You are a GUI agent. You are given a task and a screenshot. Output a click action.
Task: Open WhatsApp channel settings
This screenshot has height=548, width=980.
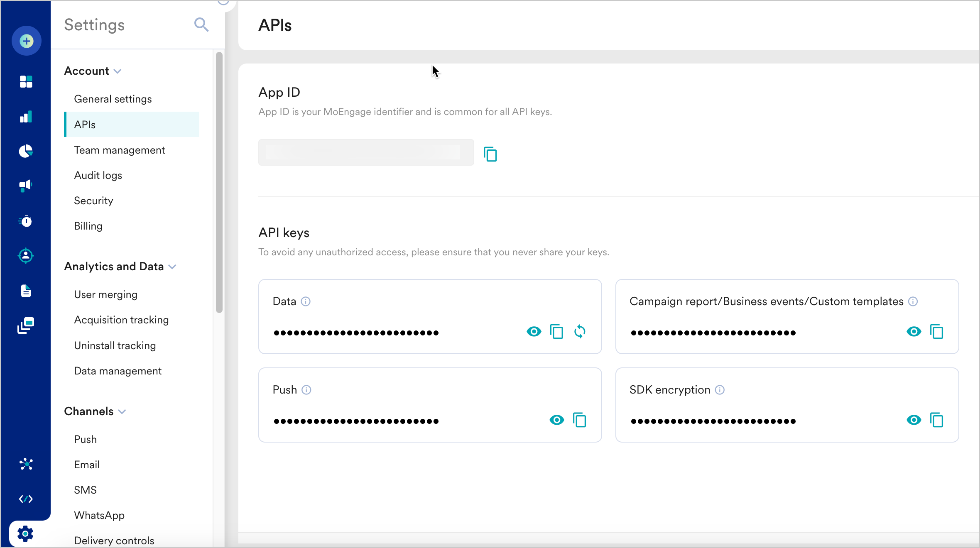click(x=99, y=515)
